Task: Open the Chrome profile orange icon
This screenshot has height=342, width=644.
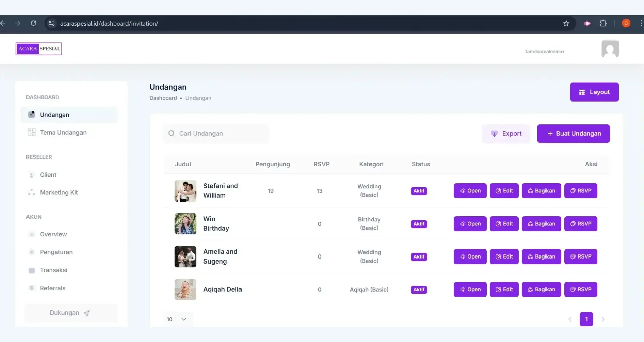Action: [x=626, y=23]
